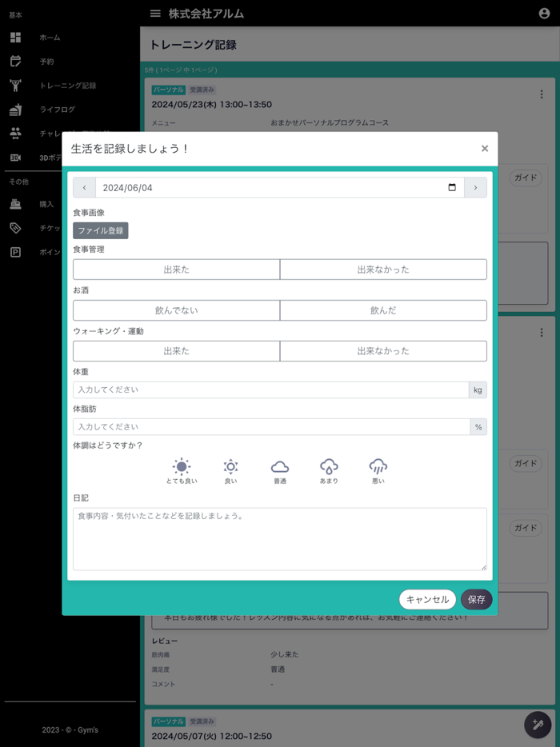Viewport: 560px width, 747px height.
Task: Click the 日記 text area
Action: pos(280,539)
